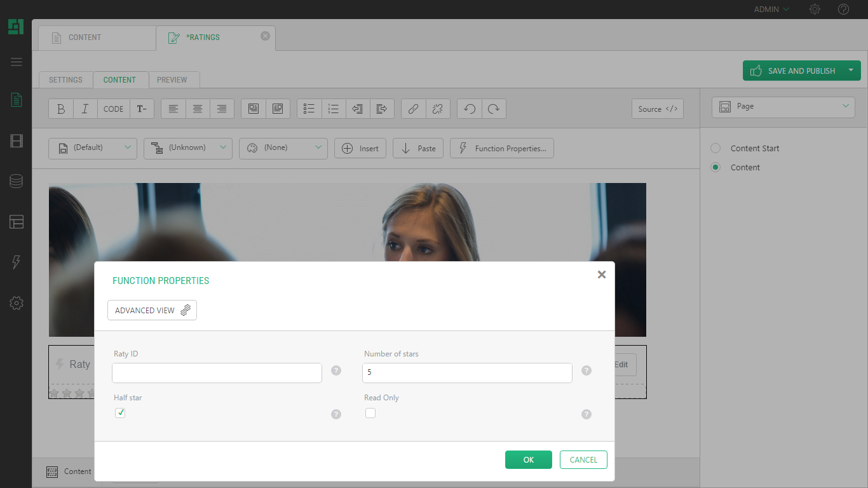The height and width of the screenshot is (488, 868).
Task: Uncheck the Half star checkbox
Action: [x=120, y=413]
